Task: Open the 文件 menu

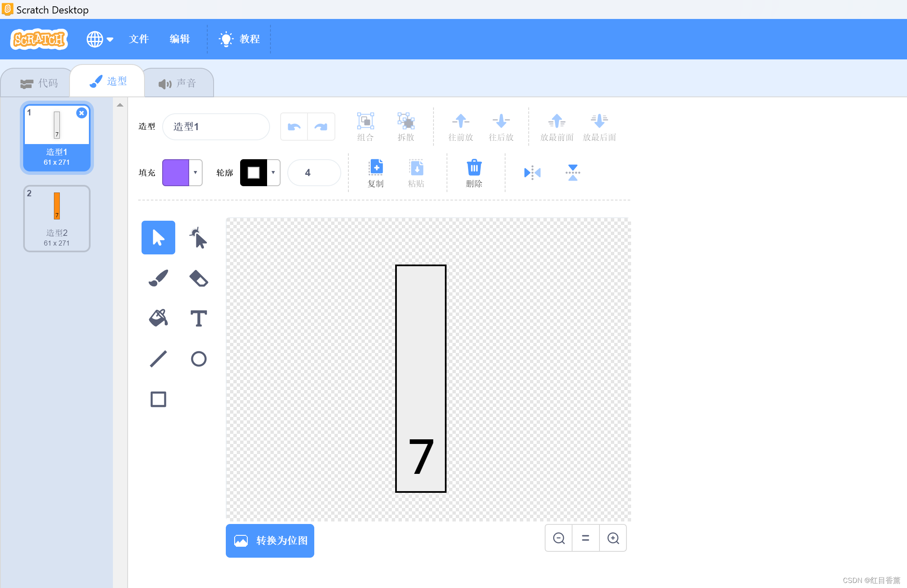Action: (x=139, y=39)
